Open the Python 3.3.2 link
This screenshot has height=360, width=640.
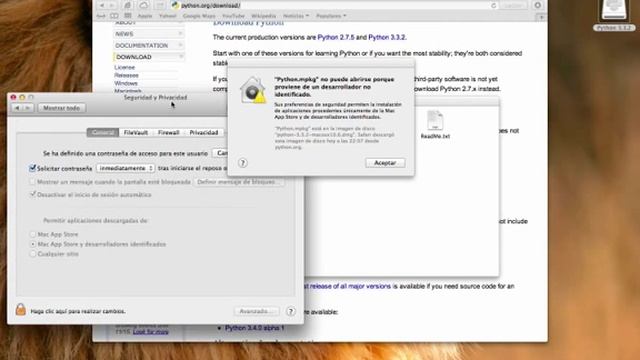(387, 37)
